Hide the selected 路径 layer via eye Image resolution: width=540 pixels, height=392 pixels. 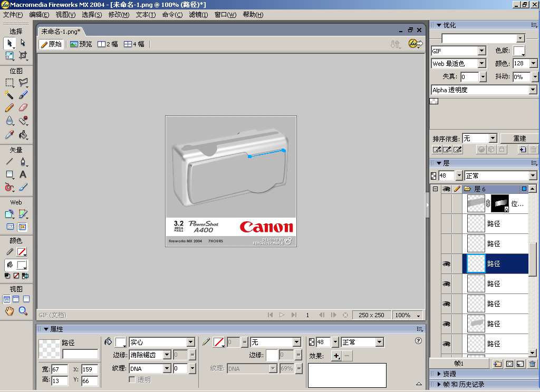coord(446,264)
